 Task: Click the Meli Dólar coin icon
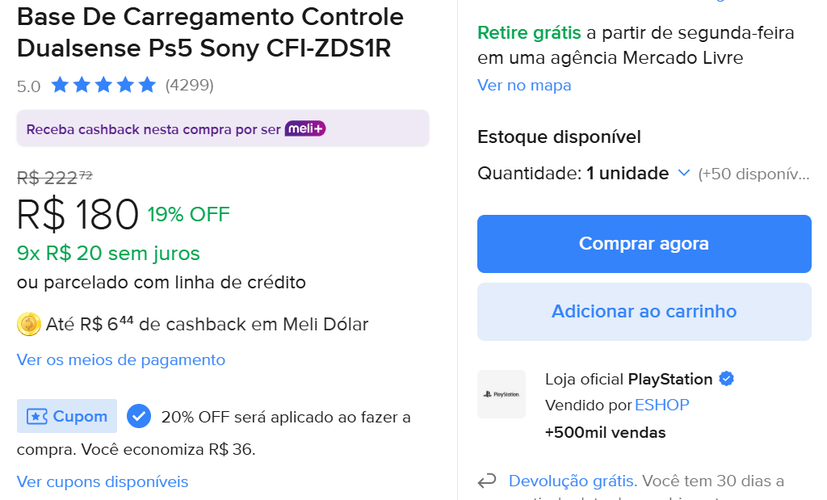coord(29,324)
